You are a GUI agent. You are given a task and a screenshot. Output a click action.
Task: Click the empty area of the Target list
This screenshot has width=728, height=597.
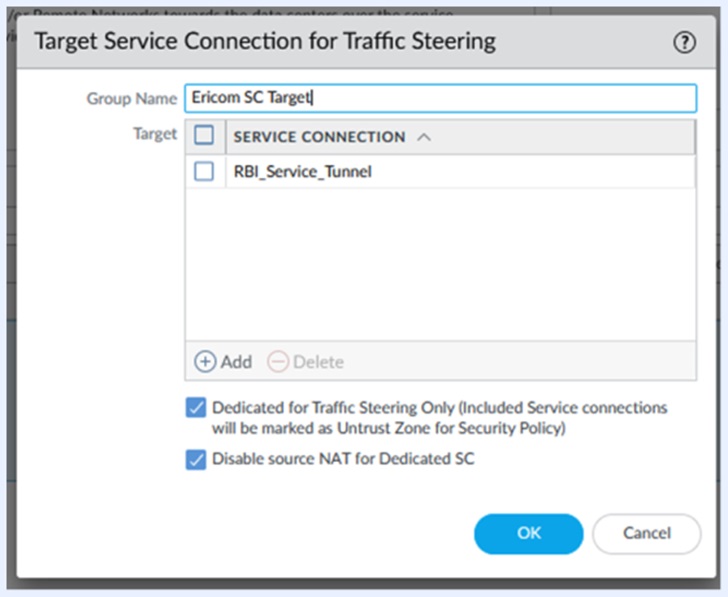(440, 265)
